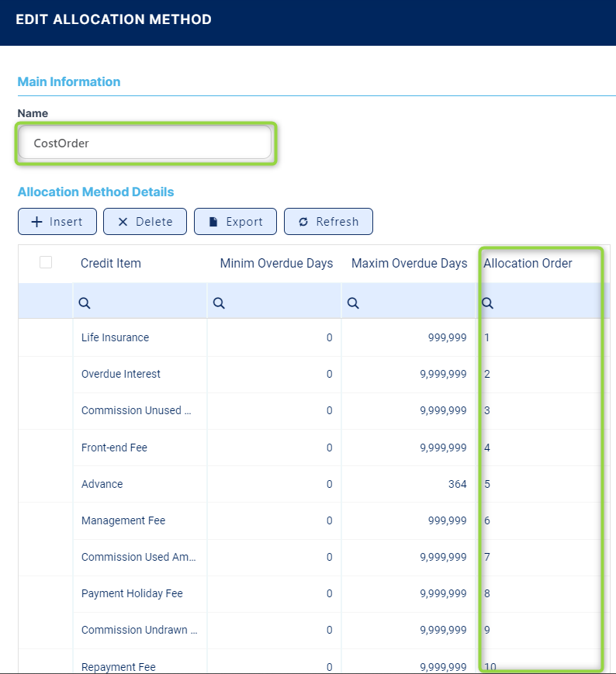Select the Life Insurance row
This screenshot has height=674, width=616.
click(115, 338)
